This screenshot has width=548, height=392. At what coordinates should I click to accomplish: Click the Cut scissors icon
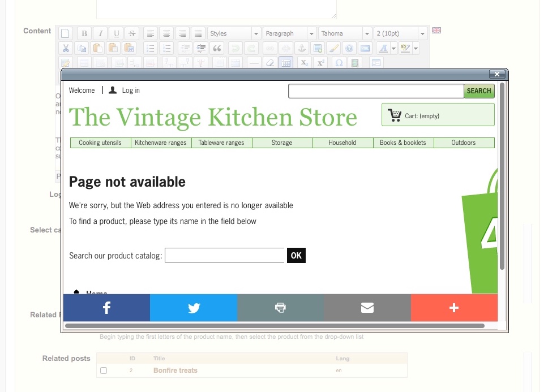coord(65,48)
